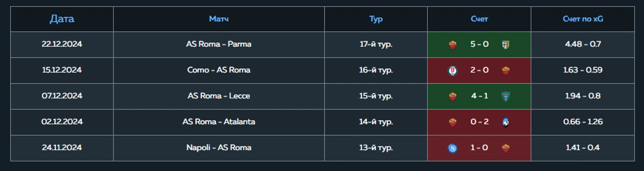This screenshot has height=171, width=644.
Task: Click Roma crest in the Parma match row
Action: [x=453, y=45]
